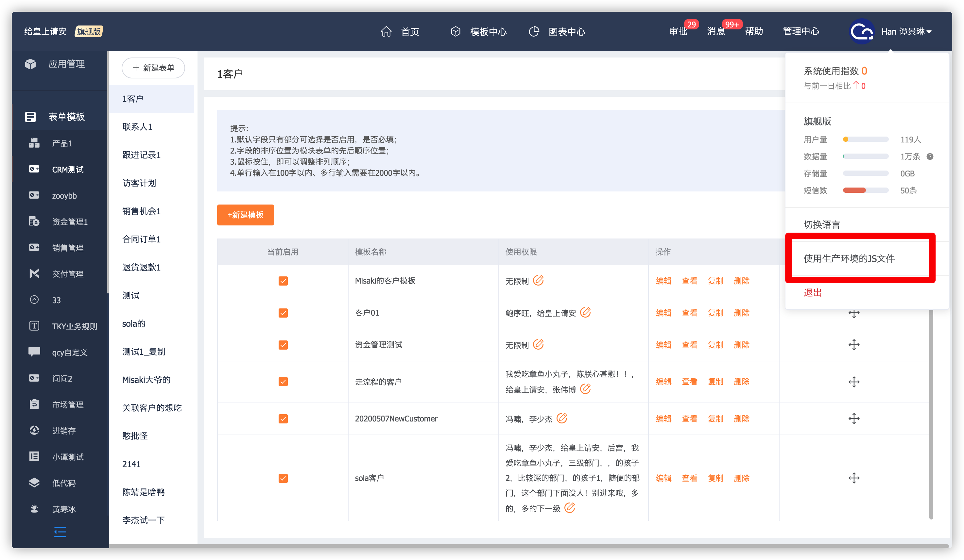Click the drag-move handle in 资金管理测试 row
This screenshot has height=560, width=964.
853,345
